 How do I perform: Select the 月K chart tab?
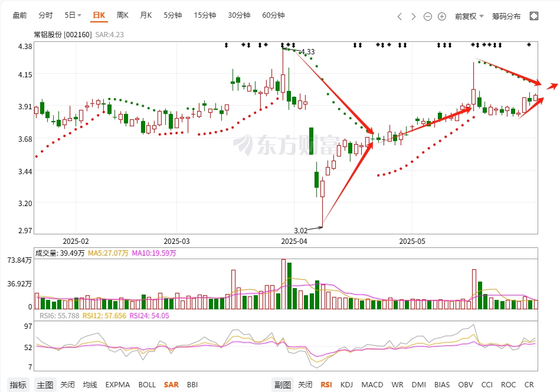(146, 15)
